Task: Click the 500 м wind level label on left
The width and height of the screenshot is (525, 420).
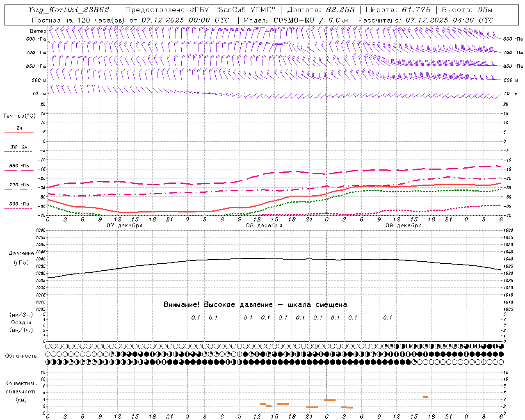Action: [39, 80]
